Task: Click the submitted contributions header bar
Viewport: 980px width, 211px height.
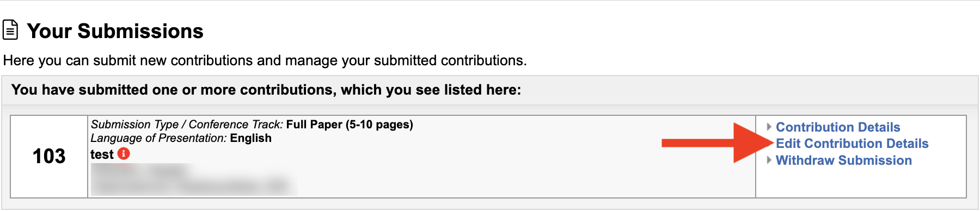Action: coord(490,90)
